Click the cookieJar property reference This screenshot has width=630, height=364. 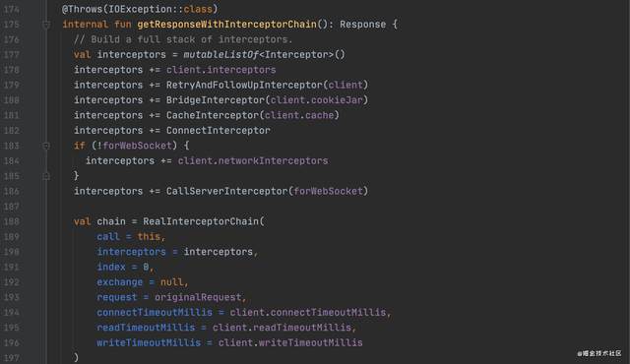click(x=337, y=100)
